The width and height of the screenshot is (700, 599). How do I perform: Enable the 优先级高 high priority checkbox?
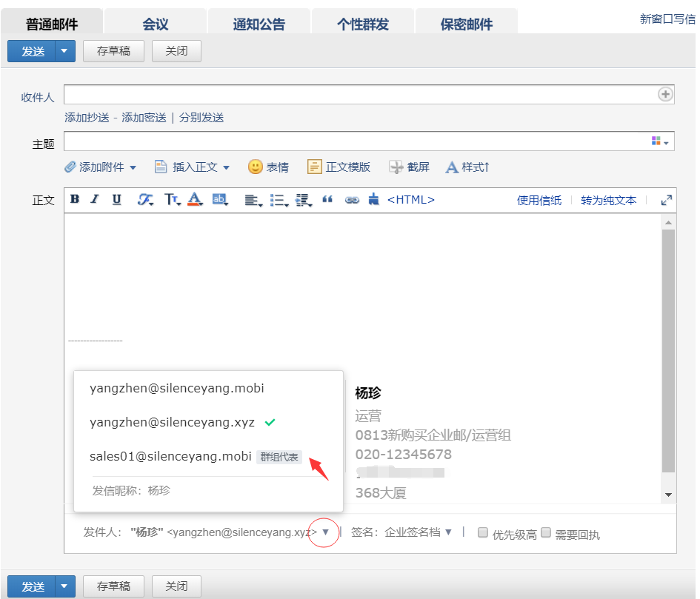(483, 533)
